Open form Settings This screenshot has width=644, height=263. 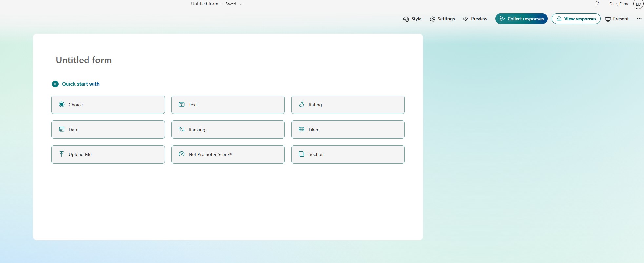(x=442, y=19)
